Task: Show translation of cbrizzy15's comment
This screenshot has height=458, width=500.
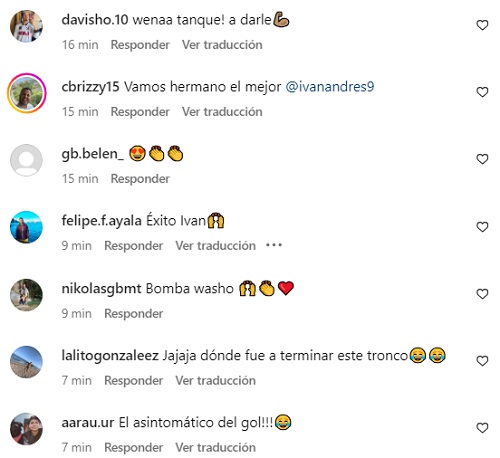Action: [x=222, y=112]
